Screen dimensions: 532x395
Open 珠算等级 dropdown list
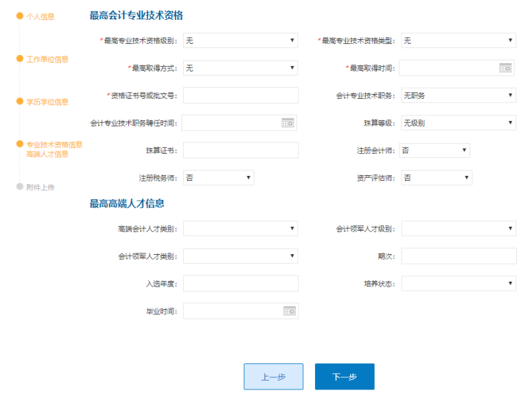coord(458,123)
